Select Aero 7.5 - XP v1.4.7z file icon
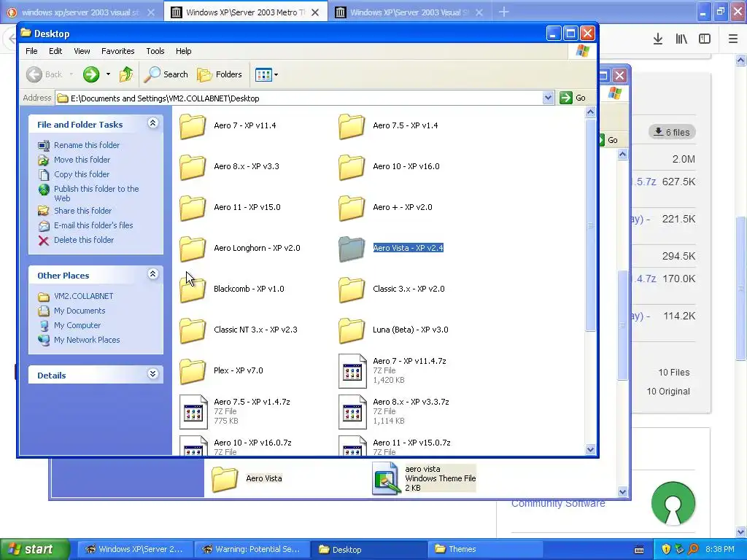The width and height of the screenshot is (747, 560). (193, 412)
